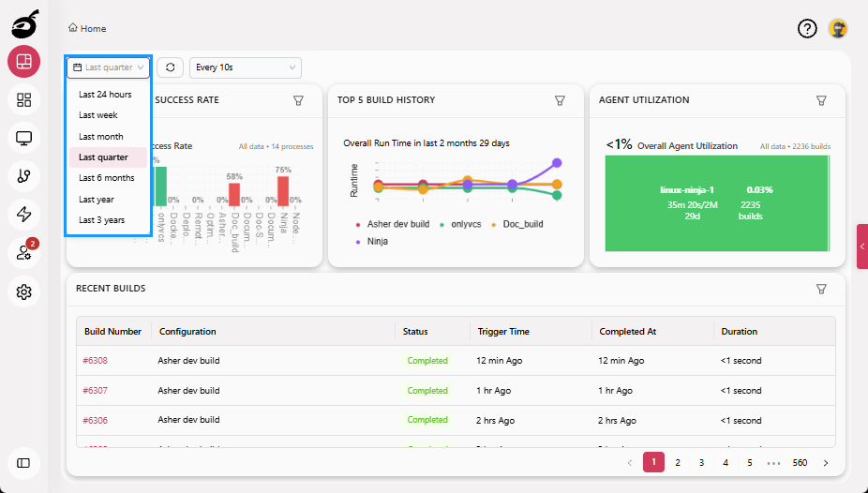Open build #6306 link
The height and width of the screenshot is (493, 868).
(96, 421)
